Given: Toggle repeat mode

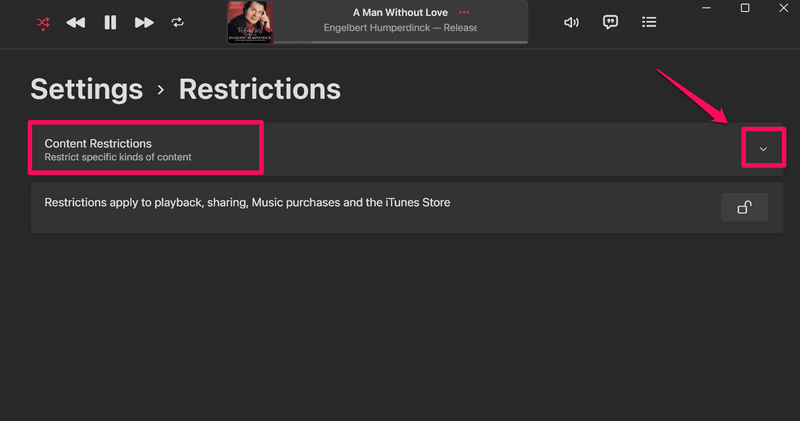Looking at the screenshot, I should (x=178, y=22).
